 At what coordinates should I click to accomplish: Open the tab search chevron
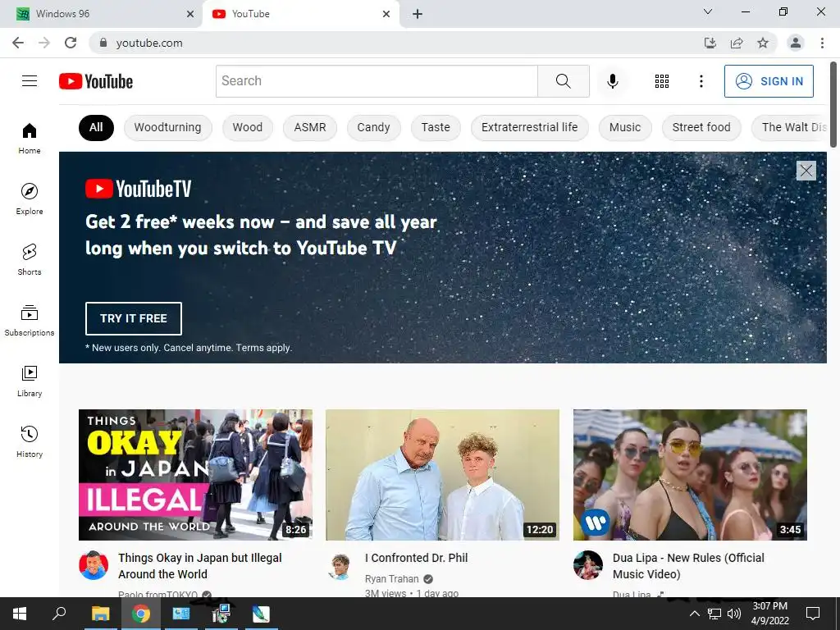click(x=708, y=11)
